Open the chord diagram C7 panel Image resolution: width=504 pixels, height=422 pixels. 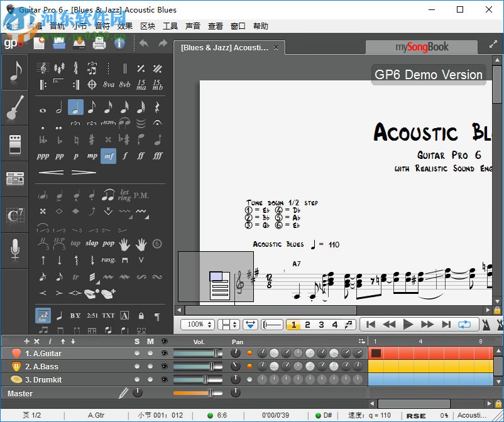click(15, 215)
